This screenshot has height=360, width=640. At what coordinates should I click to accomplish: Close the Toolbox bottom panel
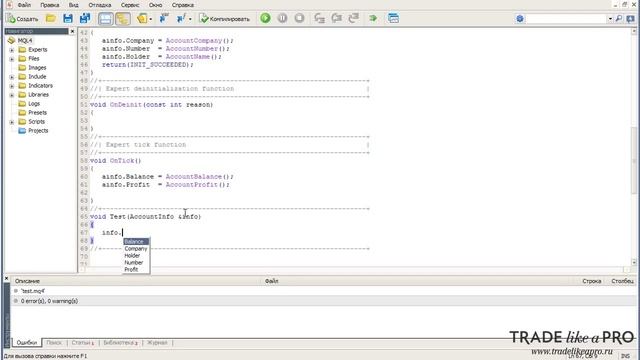[x=6, y=278]
